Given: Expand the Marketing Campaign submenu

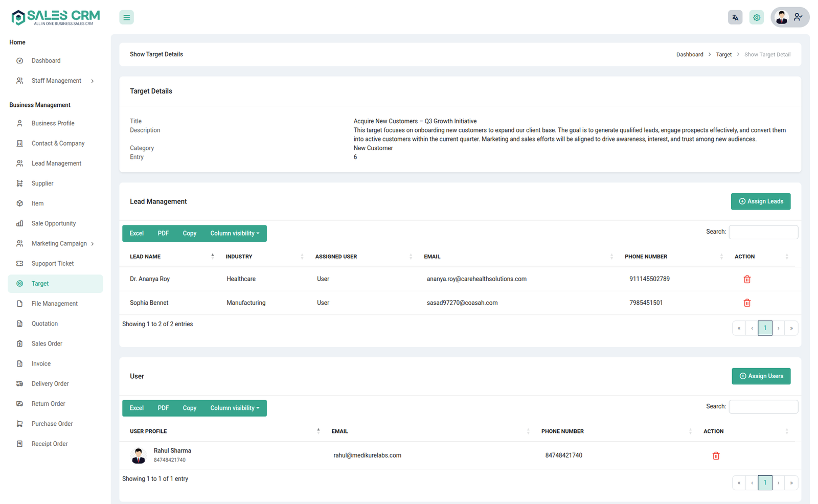Looking at the screenshot, I should tap(59, 244).
